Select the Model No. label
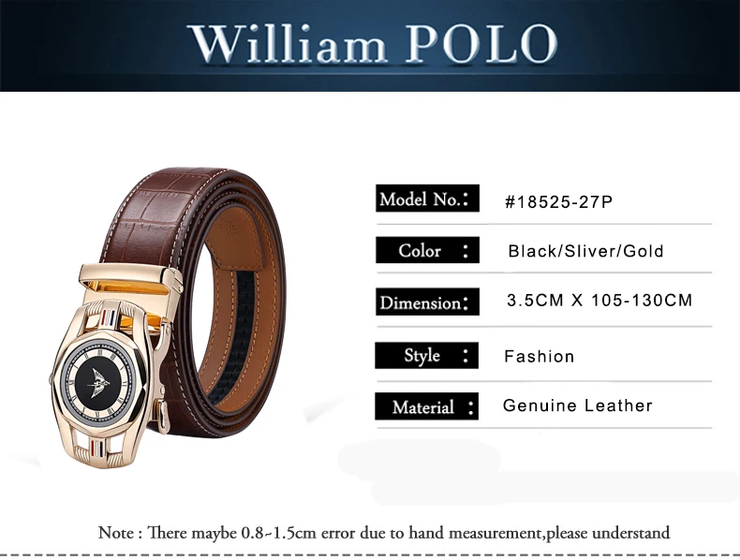 tap(427, 199)
